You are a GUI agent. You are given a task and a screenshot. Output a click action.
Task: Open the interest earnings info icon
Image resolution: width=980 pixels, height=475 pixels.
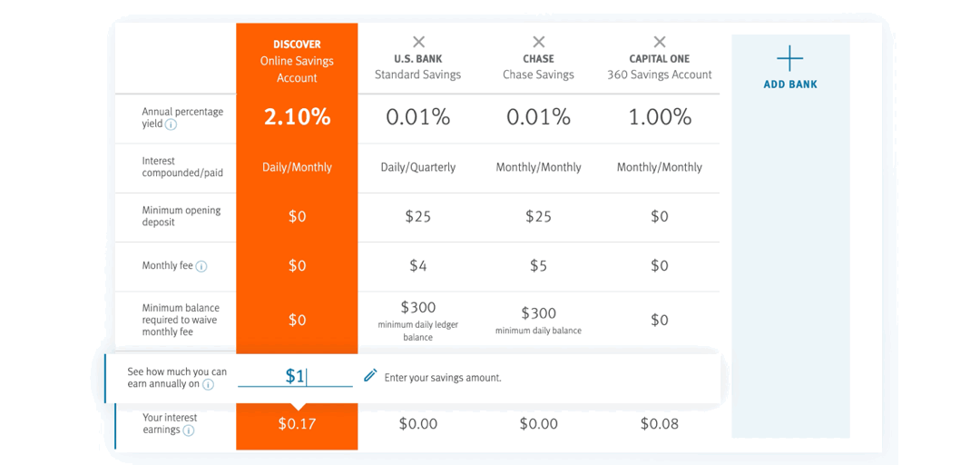pyautogui.click(x=189, y=430)
